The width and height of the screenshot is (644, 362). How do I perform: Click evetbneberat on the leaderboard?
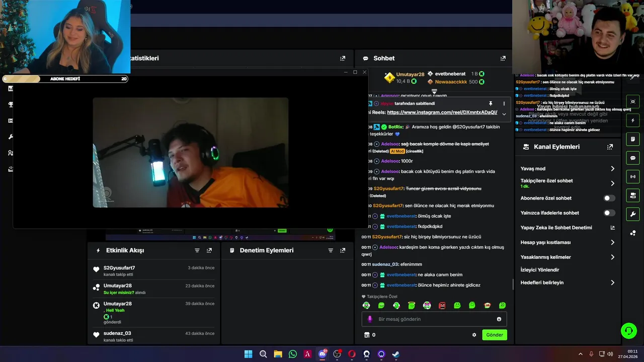click(x=450, y=74)
